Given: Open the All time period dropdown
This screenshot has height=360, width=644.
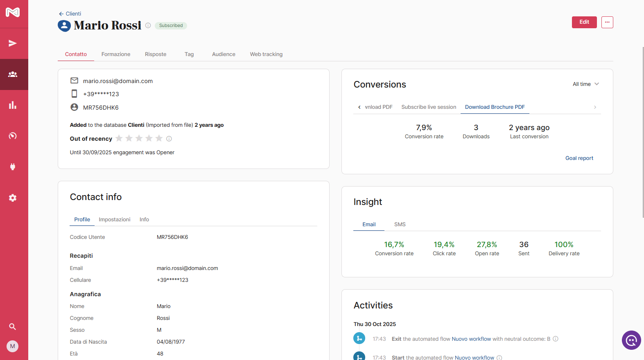Looking at the screenshot, I should click(x=585, y=84).
